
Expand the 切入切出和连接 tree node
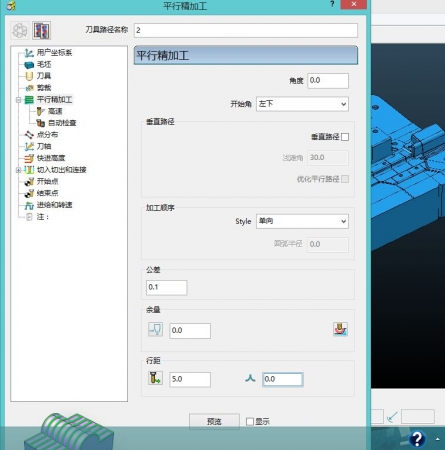pyautogui.click(x=18, y=170)
